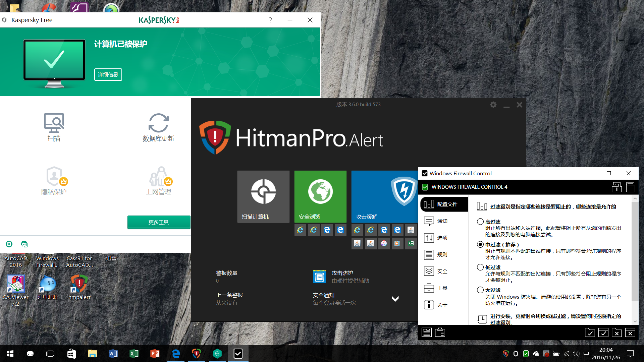Click the 攻击防护 CPU chip icon

319,277
